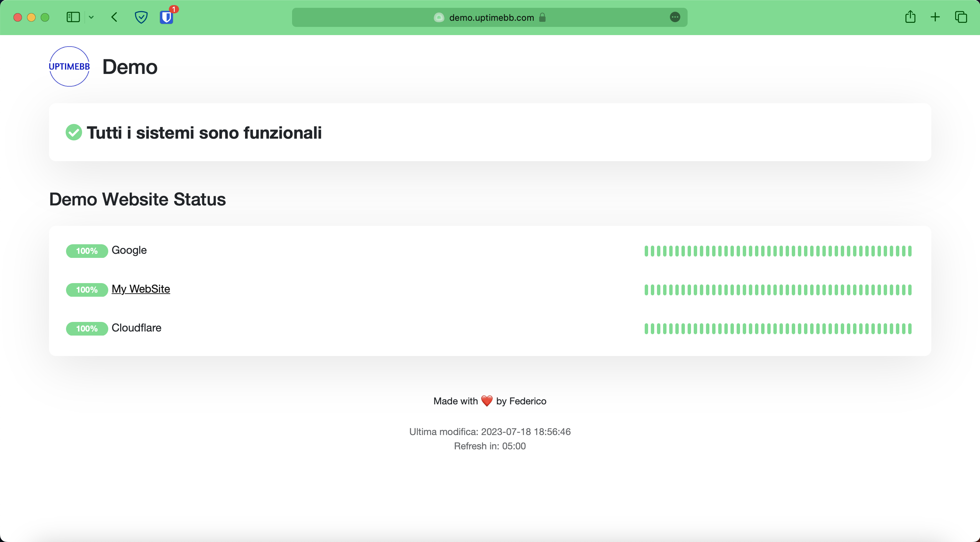Open the privacy shield icon

point(141,17)
